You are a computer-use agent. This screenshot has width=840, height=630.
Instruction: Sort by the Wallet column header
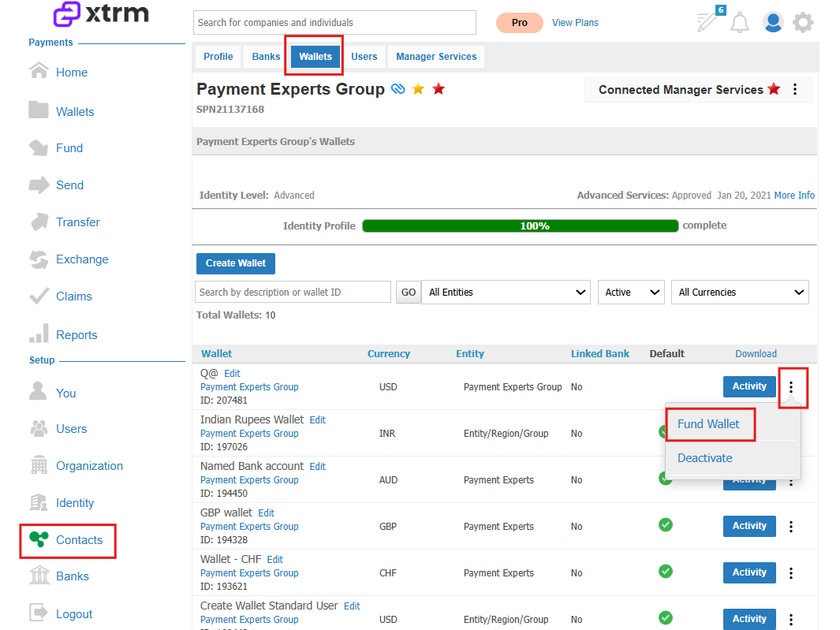(216, 353)
